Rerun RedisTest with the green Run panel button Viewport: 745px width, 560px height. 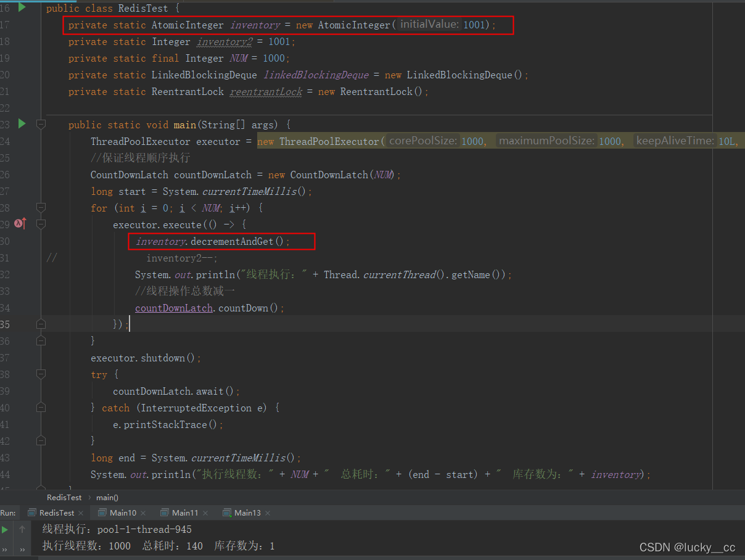[x=5, y=529]
